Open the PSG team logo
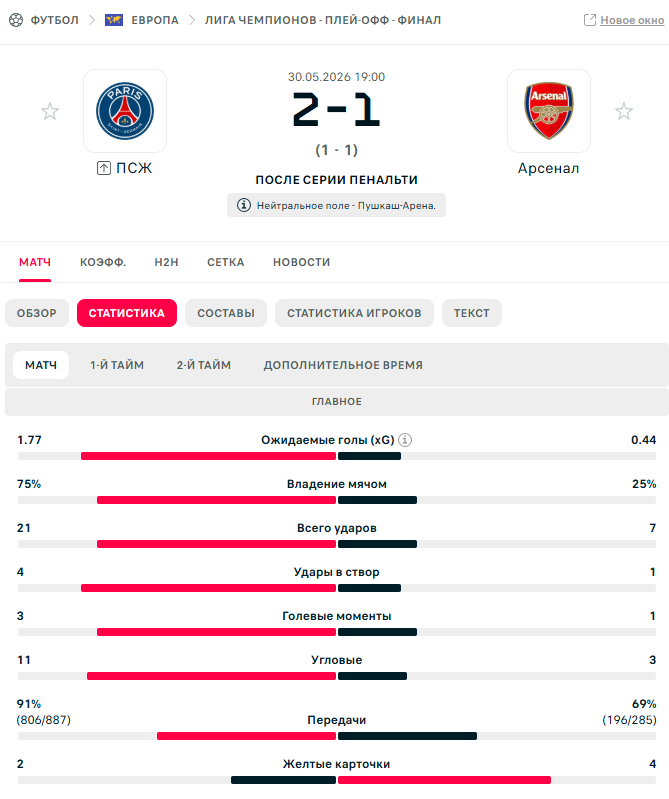The height and width of the screenshot is (799, 669). coord(125,111)
